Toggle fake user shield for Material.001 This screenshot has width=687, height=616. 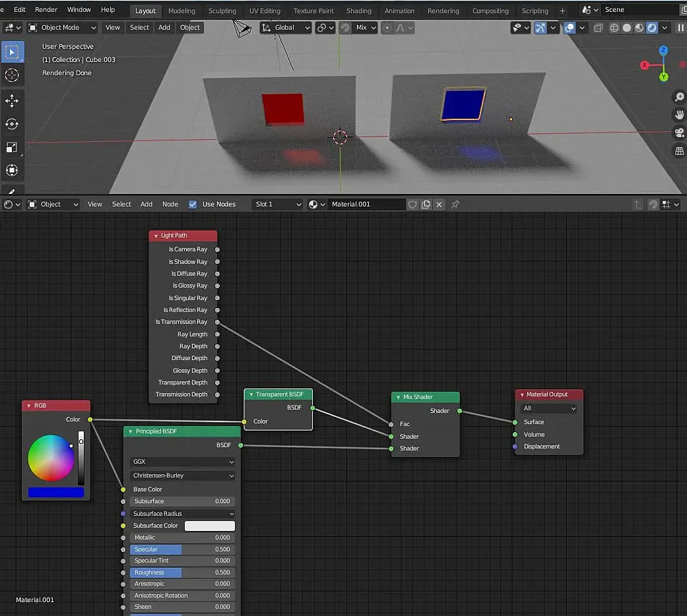tap(412, 204)
